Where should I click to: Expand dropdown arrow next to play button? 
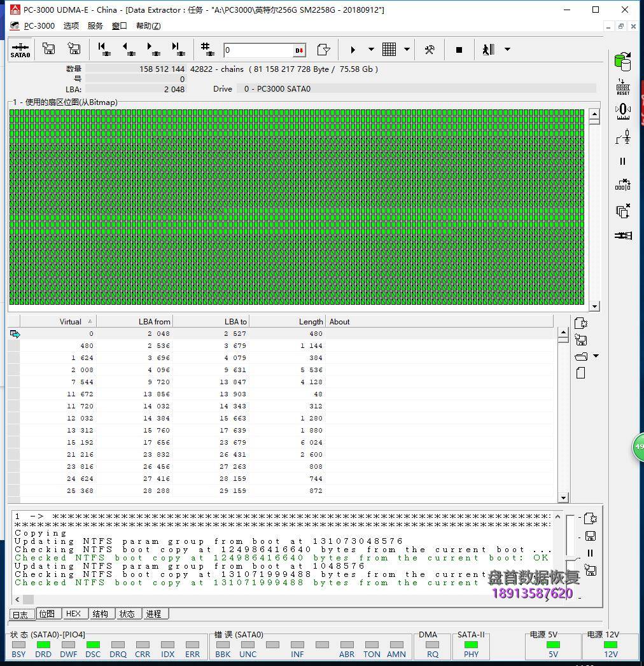click(x=371, y=50)
